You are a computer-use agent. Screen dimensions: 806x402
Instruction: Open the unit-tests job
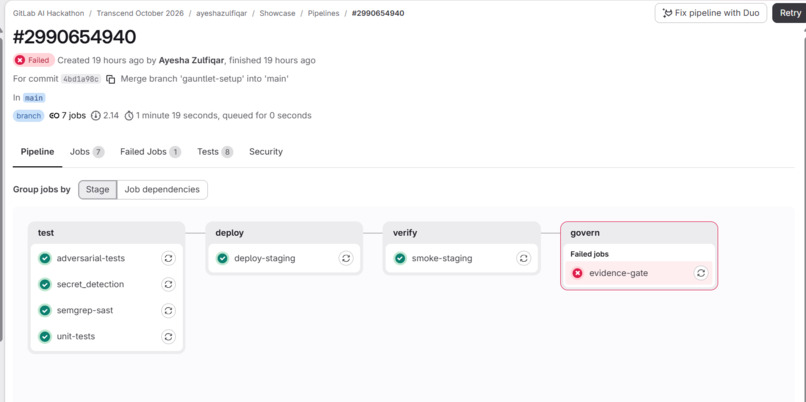[x=76, y=337]
